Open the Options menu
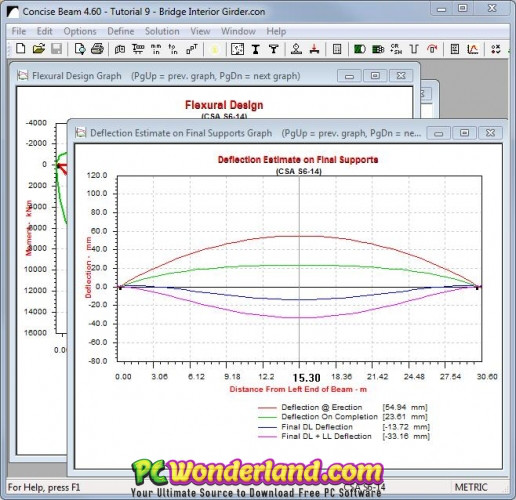Viewport: 516px width, 500px height. tap(80, 31)
